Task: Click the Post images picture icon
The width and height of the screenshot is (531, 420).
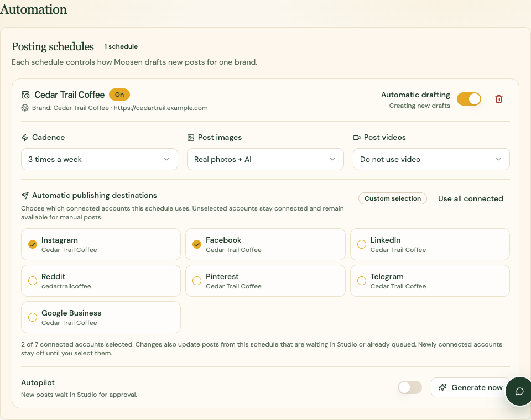Action: click(191, 138)
